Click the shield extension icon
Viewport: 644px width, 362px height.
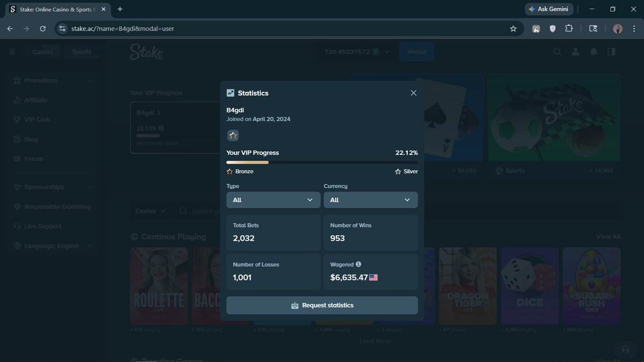coord(552,29)
